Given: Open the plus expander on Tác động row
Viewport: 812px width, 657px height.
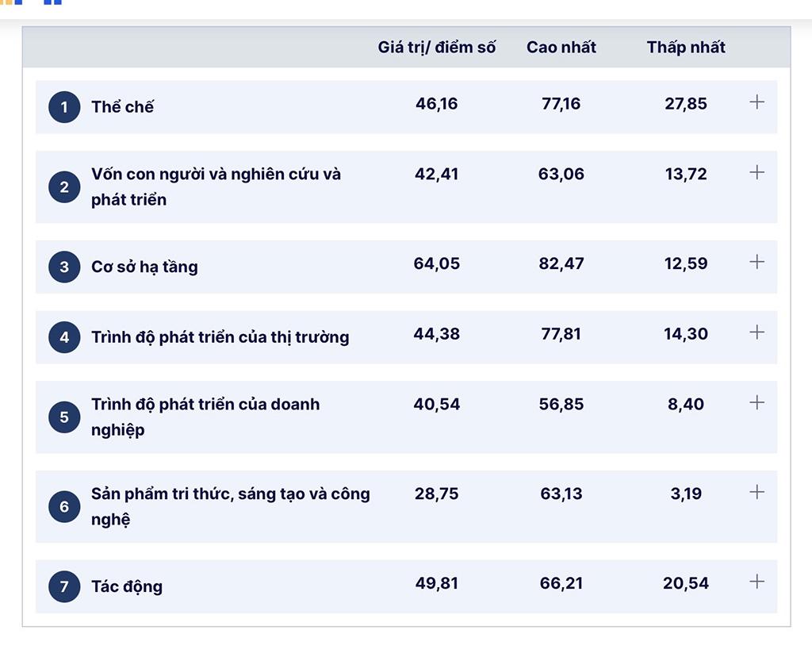Looking at the screenshot, I should pos(756,581).
